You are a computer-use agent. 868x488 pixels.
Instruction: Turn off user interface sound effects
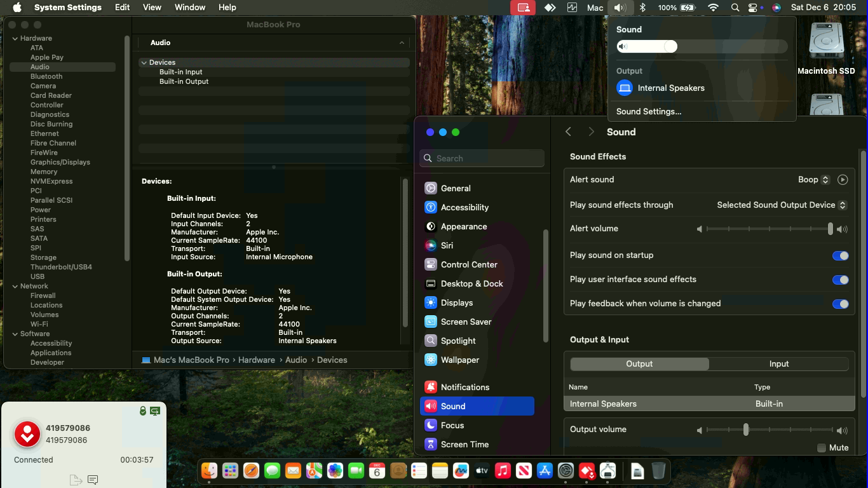click(x=840, y=280)
